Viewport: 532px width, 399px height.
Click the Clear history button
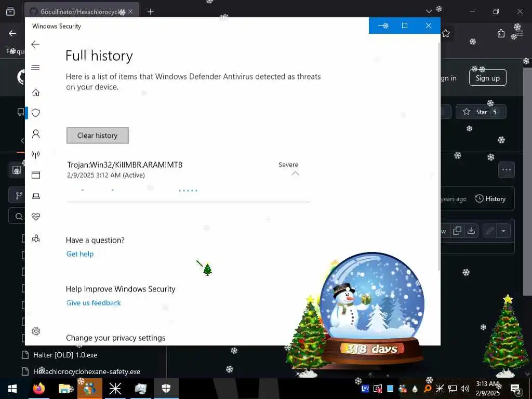[97, 136]
